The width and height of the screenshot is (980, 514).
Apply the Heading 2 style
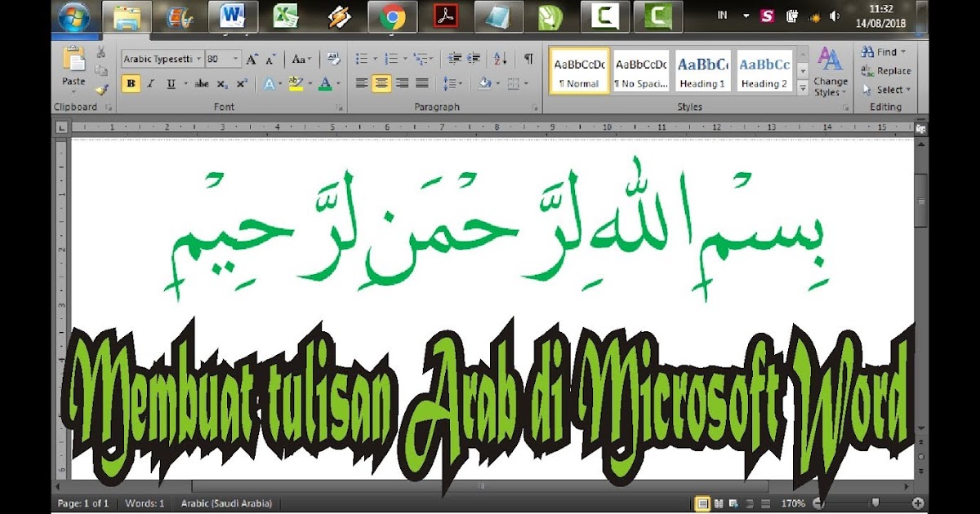pos(764,71)
